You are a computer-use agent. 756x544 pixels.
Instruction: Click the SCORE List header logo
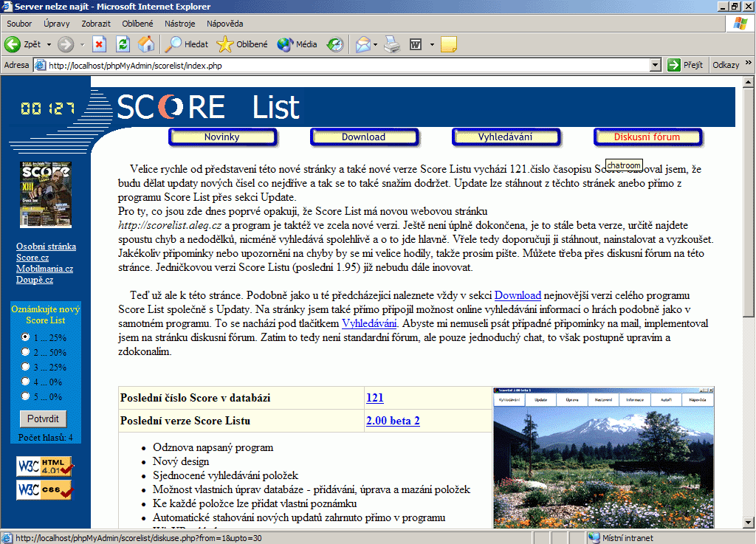pyautogui.click(x=208, y=106)
